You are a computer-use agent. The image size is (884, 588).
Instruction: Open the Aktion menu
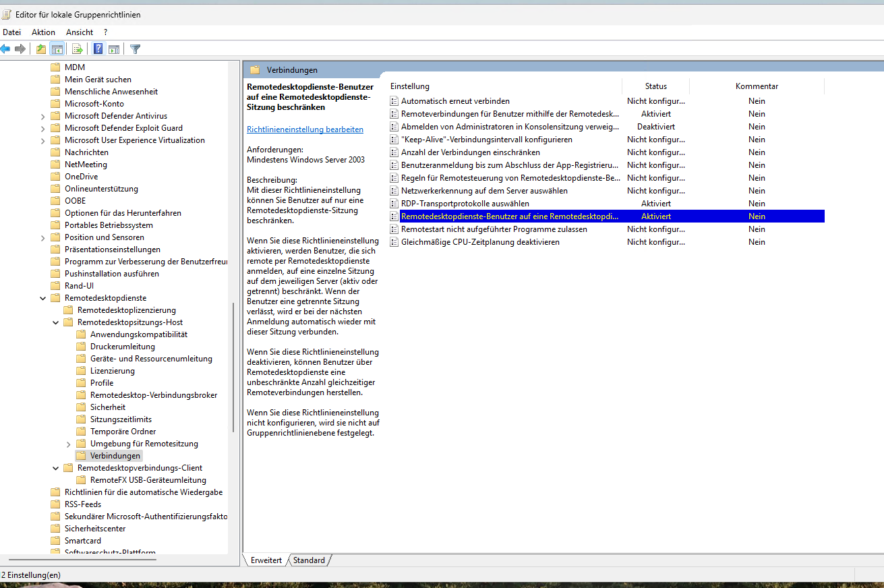(44, 32)
